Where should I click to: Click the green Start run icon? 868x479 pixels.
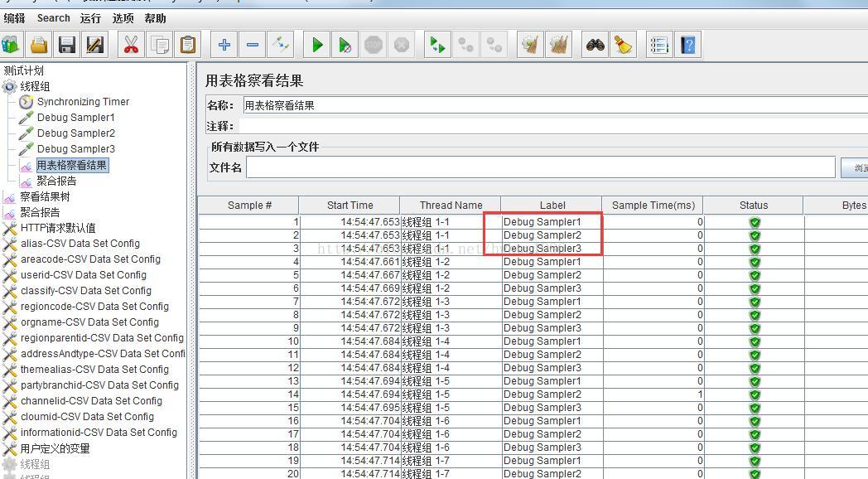pyautogui.click(x=317, y=45)
